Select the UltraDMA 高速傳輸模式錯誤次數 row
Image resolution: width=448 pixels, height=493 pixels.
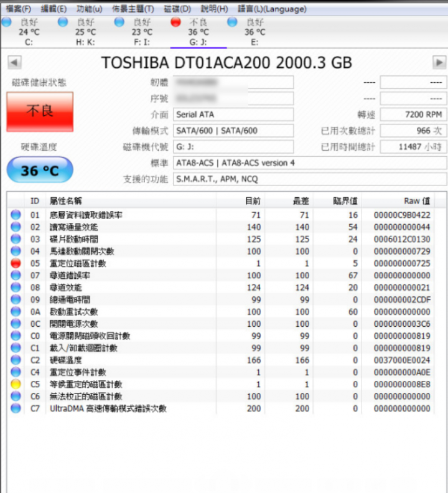[x=221, y=408]
